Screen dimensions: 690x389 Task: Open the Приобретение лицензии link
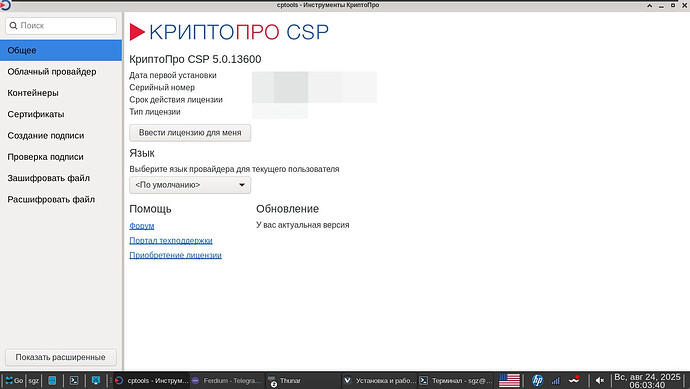coord(176,255)
